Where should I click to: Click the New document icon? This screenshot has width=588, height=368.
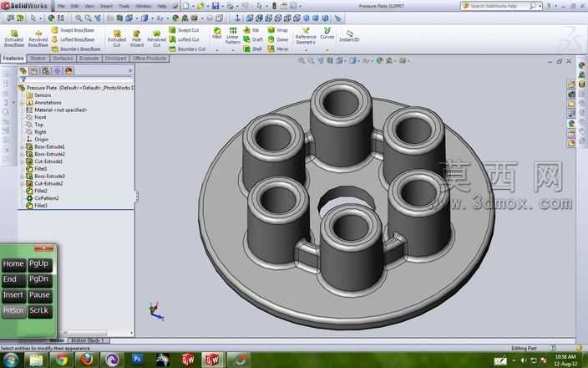[x=186, y=6]
